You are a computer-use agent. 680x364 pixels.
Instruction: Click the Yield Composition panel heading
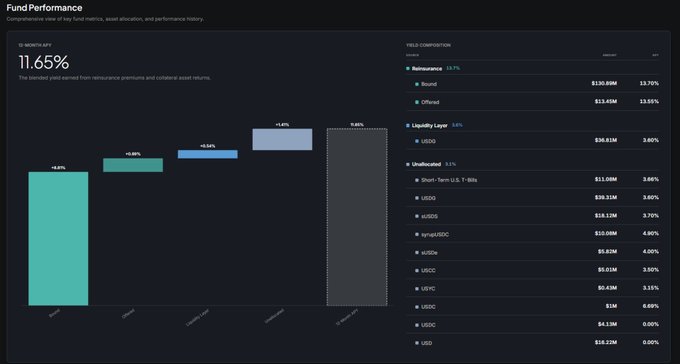[428, 45]
